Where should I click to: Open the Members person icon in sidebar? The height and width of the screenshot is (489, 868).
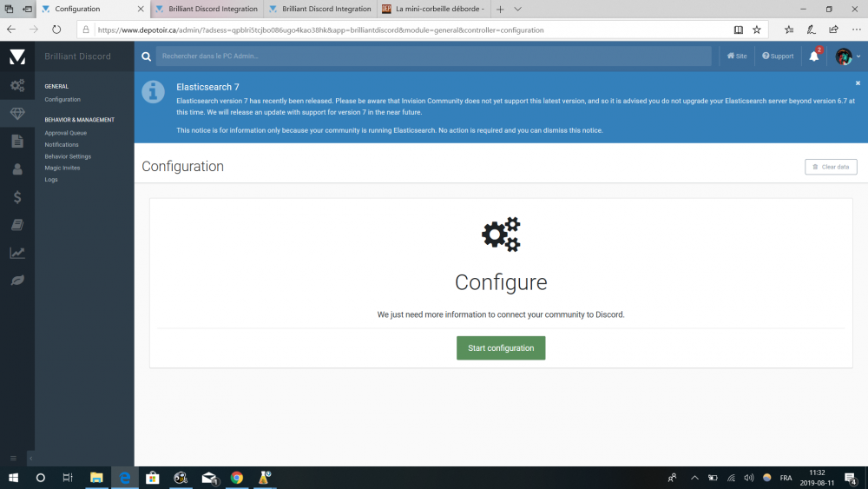tap(17, 169)
